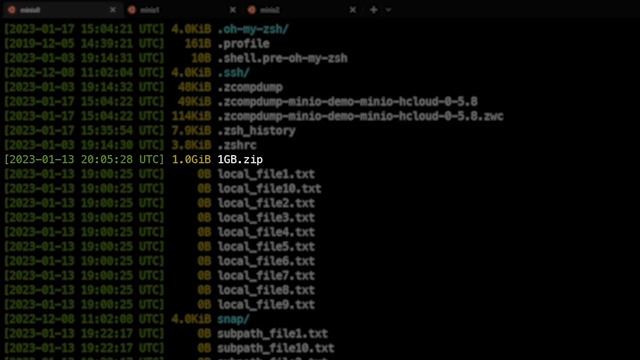Click local_file3.txt in the listing

click(266, 218)
